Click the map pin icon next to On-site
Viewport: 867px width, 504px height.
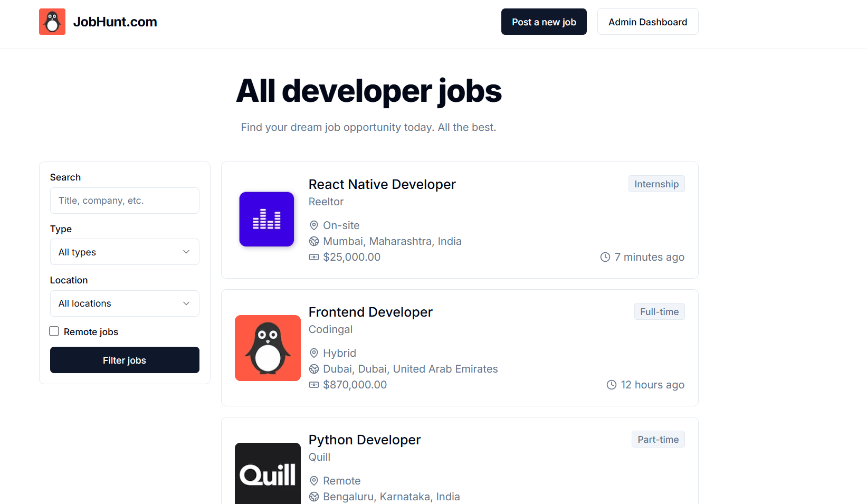314,225
